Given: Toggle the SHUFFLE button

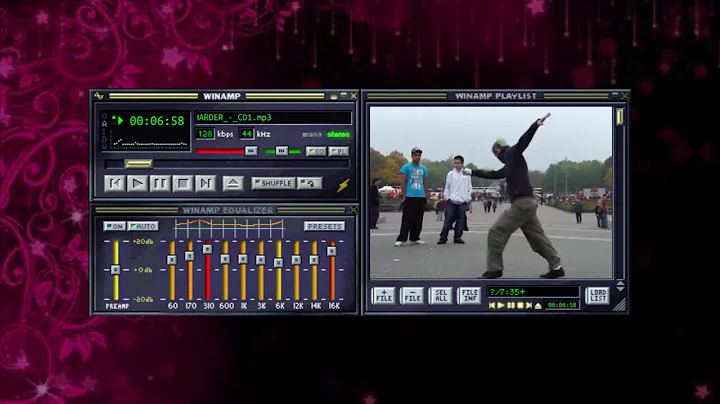Looking at the screenshot, I should (x=273, y=183).
